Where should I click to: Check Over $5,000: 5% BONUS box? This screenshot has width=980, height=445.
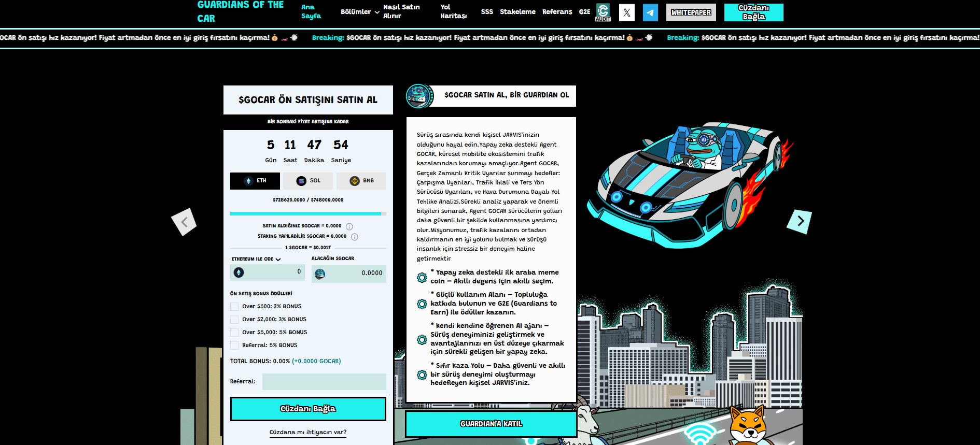(x=234, y=333)
